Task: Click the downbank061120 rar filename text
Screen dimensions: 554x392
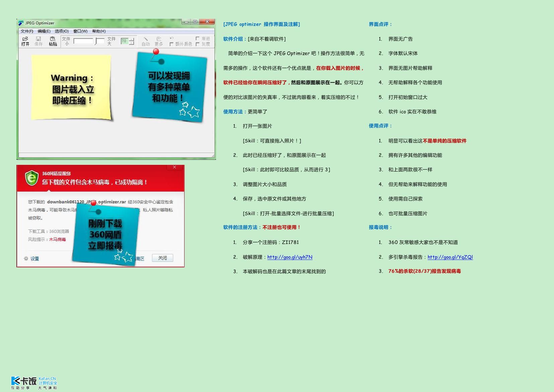Action: coord(86,202)
